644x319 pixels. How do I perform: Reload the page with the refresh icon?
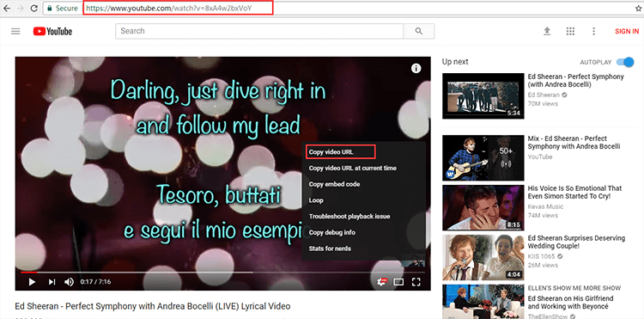tap(34, 8)
